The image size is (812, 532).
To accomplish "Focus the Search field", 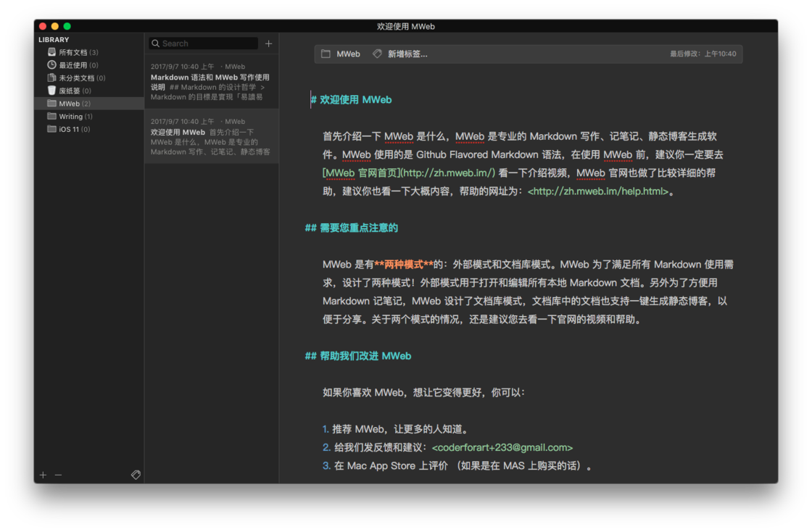I will [x=204, y=43].
